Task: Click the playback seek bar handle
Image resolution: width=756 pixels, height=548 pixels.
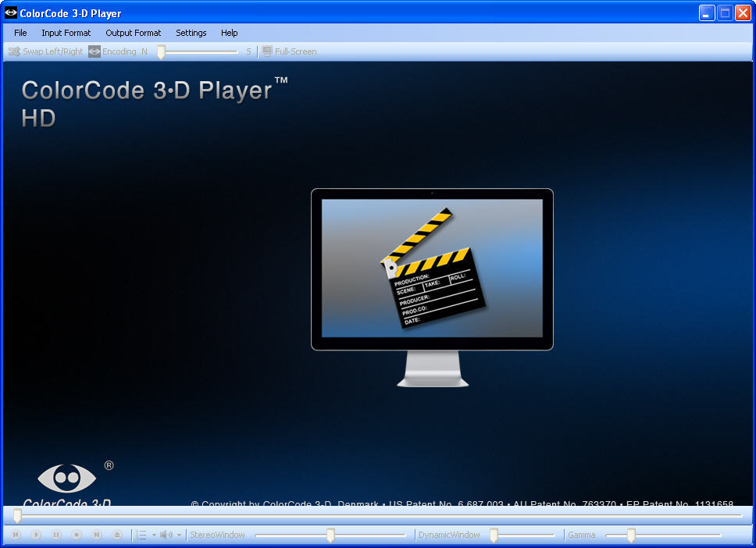Action: coord(17,516)
